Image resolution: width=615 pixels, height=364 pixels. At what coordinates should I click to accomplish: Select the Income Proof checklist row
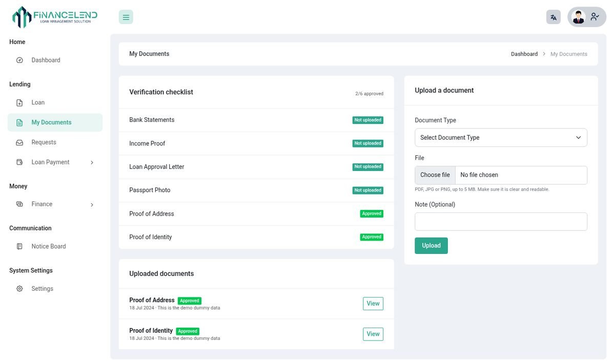point(256,144)
